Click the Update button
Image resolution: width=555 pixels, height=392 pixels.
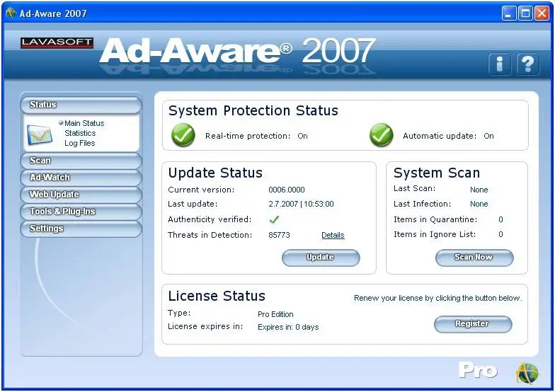pyautogui.click(x=321, y=258)
